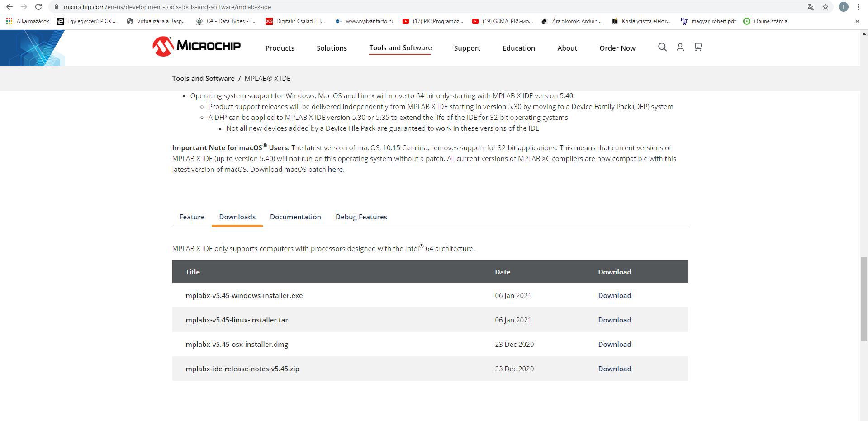This screenshot has height=421, width=868.
Task: Click the Microchip logo
Action: tap(196, 47)
